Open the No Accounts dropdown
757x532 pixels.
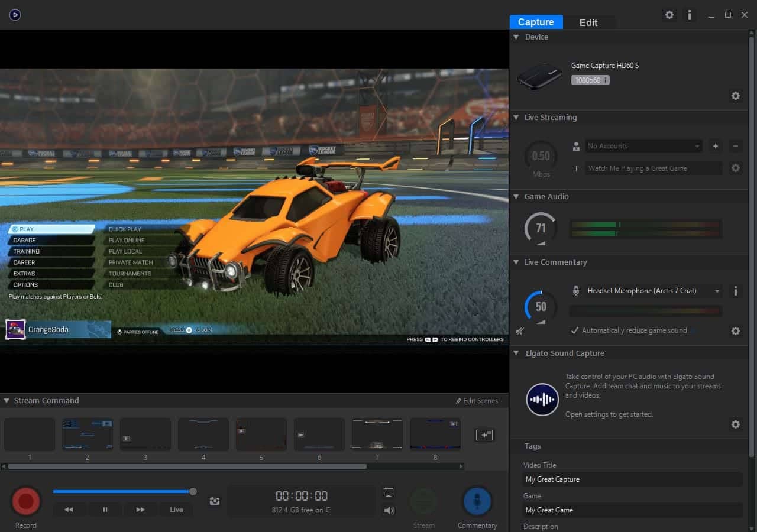pos(643,146)
